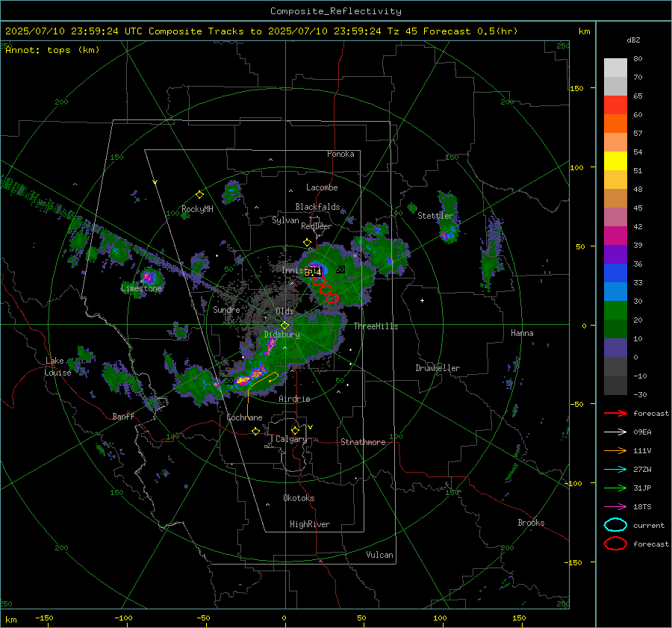Click the 100 tick label on the right axis
Screen dimensions: 672x628
576,167
